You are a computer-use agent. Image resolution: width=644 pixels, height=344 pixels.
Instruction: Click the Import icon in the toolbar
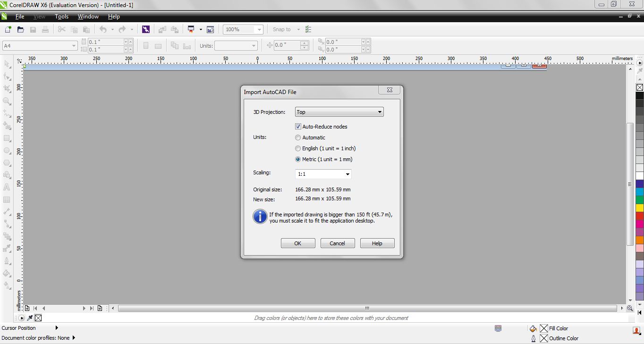(162, 29)
